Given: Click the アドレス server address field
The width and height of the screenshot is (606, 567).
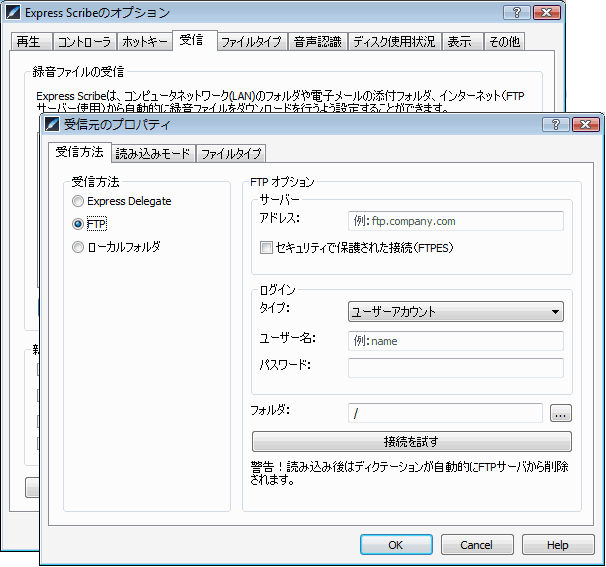Looking at the screenshot, I should [x=456, y=221].
